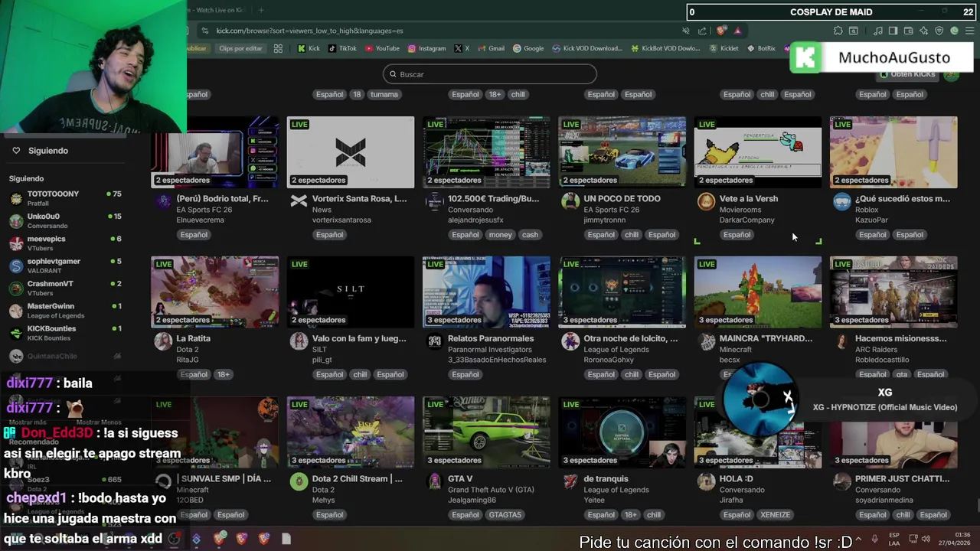Image resolution: width=980 pixels, height=551 pixels.
Task: Click the Vorterix Santa Rosa channel avatar
Action: coord(299,201)
